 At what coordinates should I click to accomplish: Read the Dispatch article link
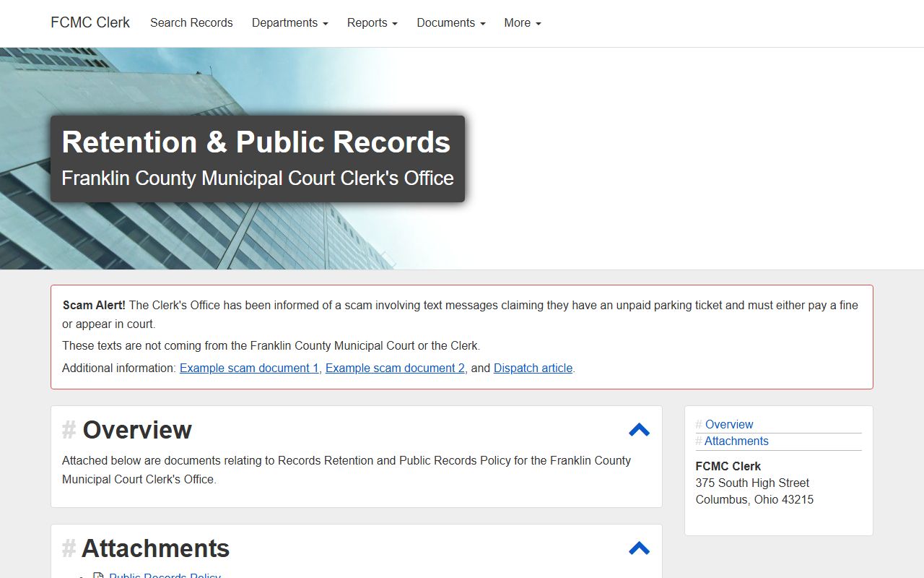click(x=533, y=368)
